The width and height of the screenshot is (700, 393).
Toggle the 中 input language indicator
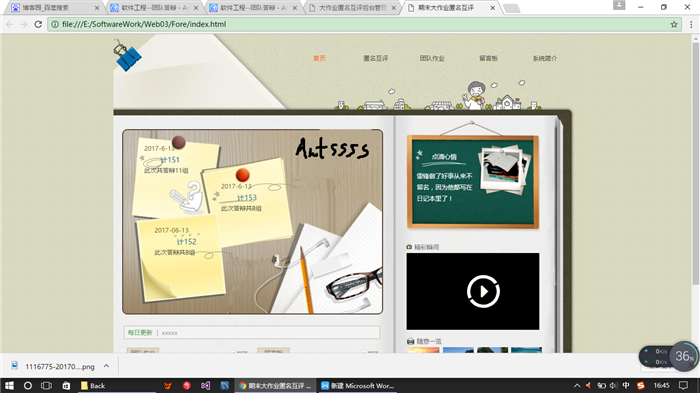pyautogui.click(x=626, y=385)
